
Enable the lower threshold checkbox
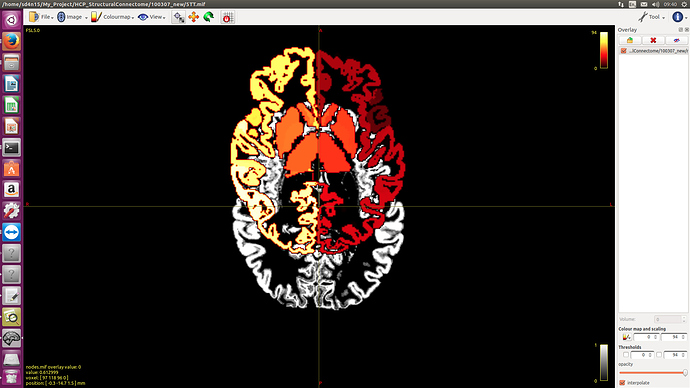tap(626, 355)
